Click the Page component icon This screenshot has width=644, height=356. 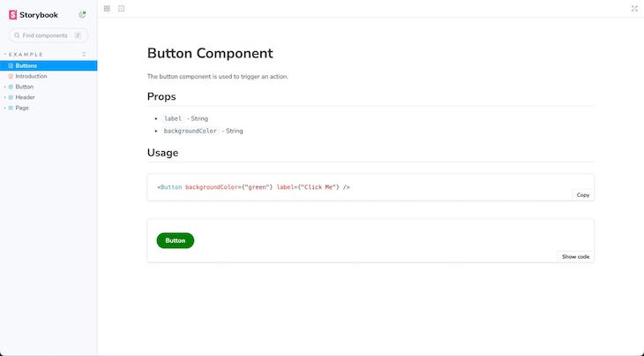(x=11, y=108)
